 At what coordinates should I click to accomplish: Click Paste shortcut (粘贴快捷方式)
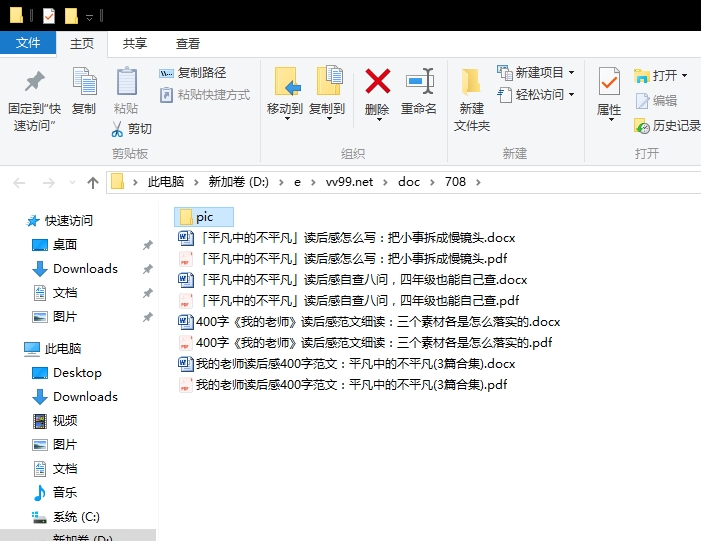(x=205, y=95)
